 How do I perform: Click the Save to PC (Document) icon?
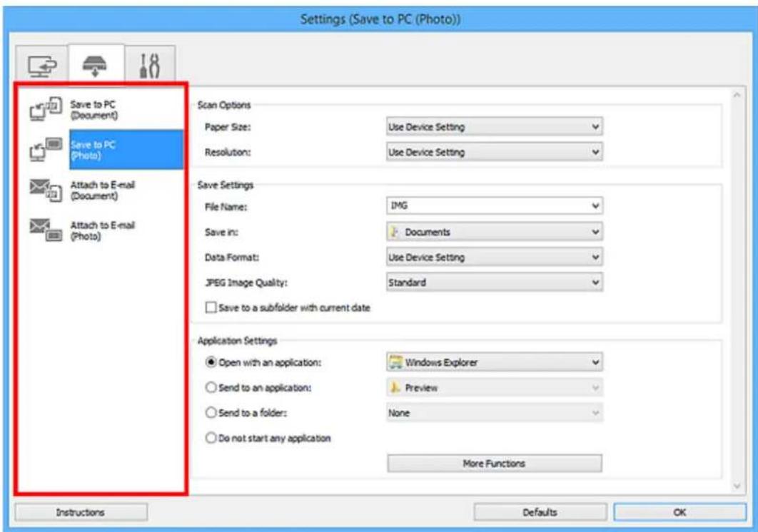(x=46, y=109)
